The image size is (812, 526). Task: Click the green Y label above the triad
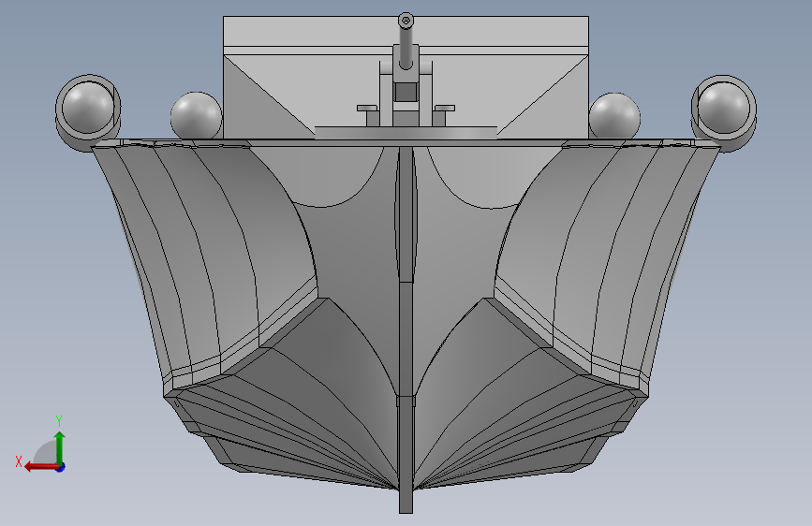point(59,420)
